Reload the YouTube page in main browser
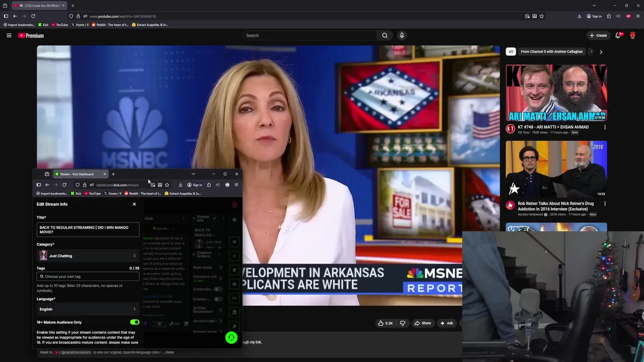 (x=33, y=16)
